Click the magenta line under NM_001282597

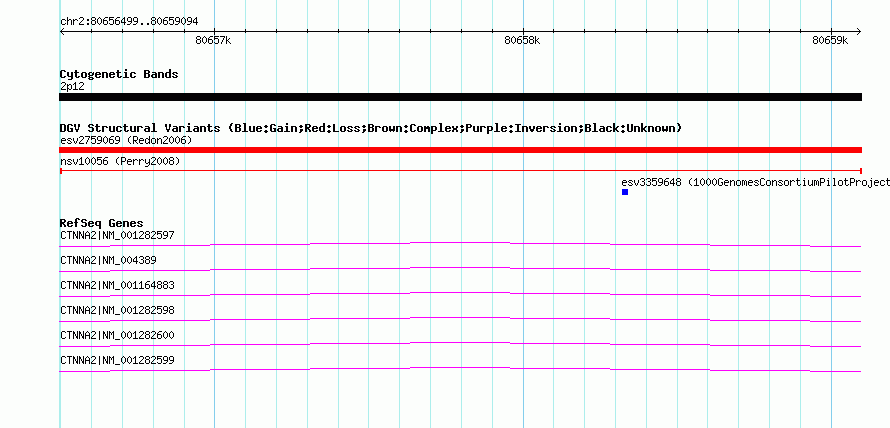(x=460, y=244)
